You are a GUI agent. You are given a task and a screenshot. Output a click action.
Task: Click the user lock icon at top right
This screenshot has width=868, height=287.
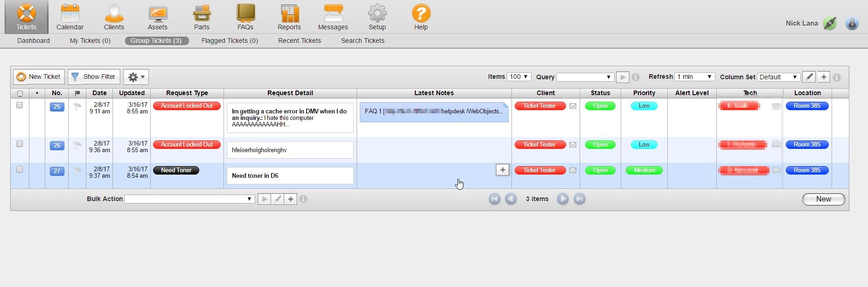click(x=852, y=23)
